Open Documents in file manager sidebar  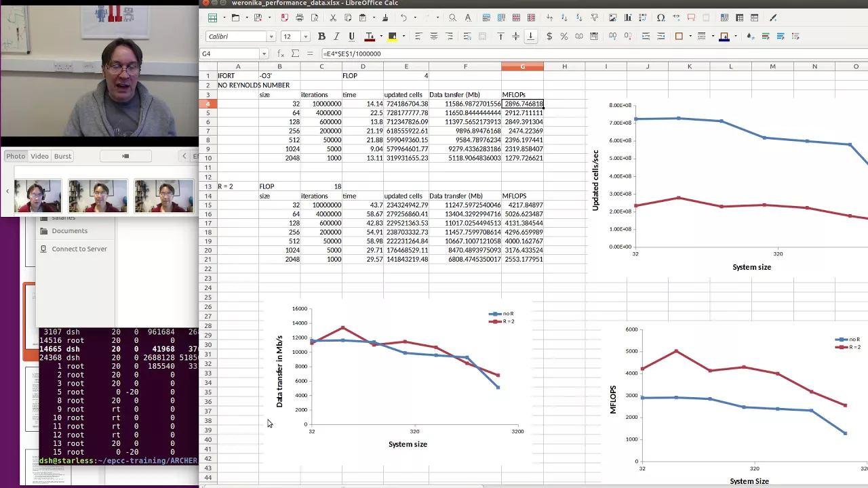click(69, 231)
